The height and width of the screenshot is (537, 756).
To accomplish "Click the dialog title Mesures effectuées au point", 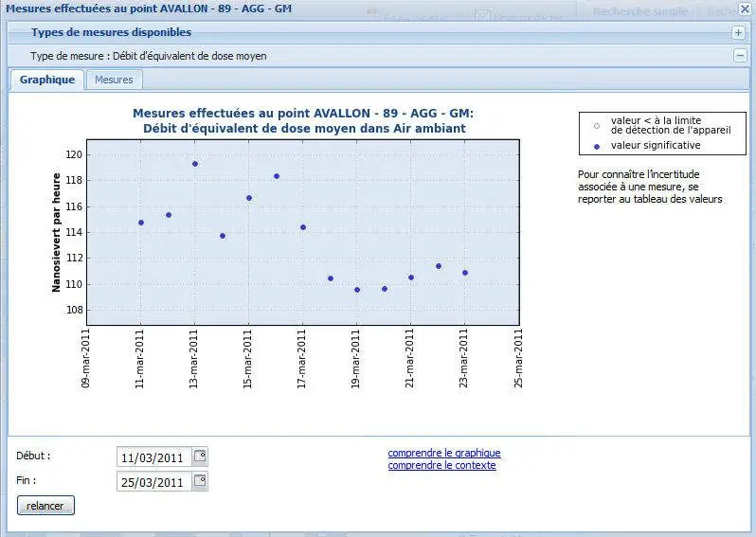I will coord(149,9).
